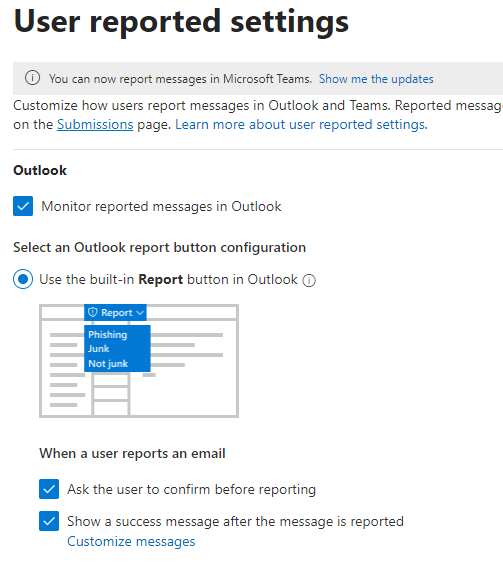This screenshot has width=503, height=567.
Task: Open the Submissions page link
Action: 95,124
